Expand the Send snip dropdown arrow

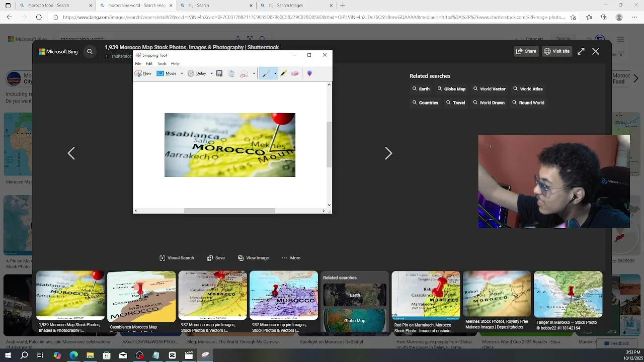254,73
